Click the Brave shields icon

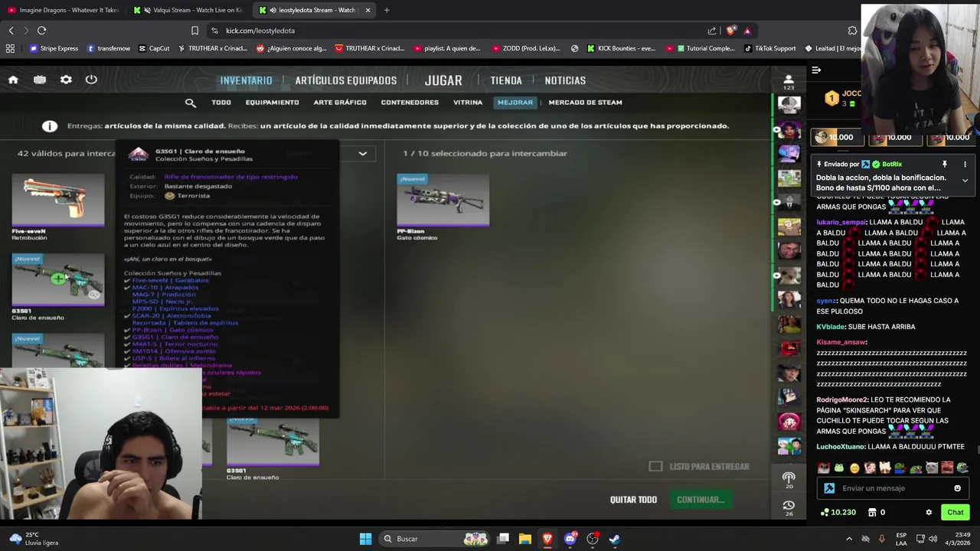pyautogui.click(x=730, y=31)
